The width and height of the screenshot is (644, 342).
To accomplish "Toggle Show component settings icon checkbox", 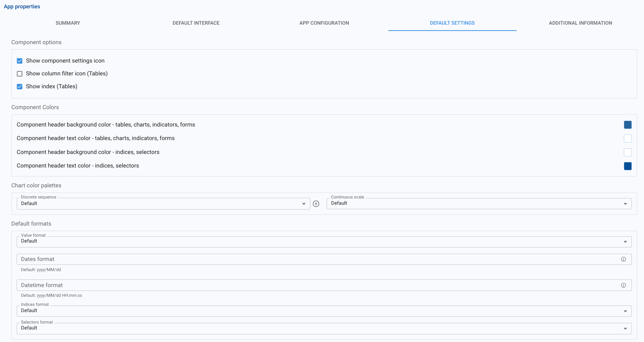I will click(20, 61).
